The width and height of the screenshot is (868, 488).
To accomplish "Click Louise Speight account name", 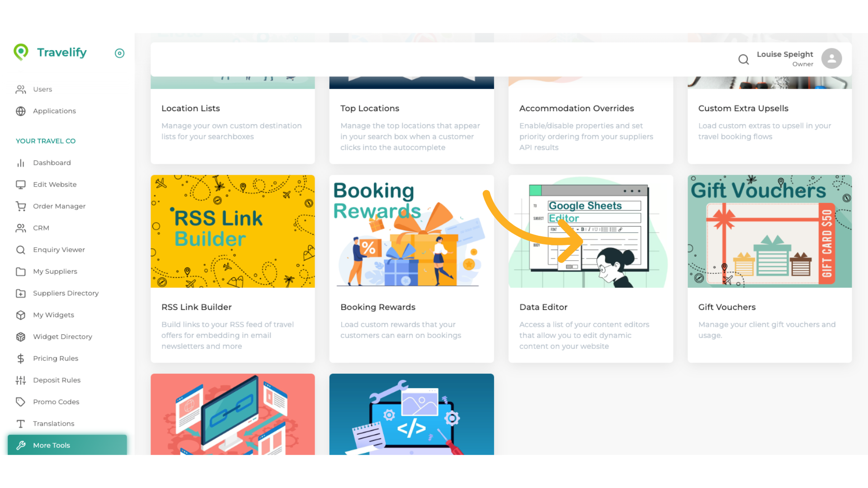I will coord(785,54).
